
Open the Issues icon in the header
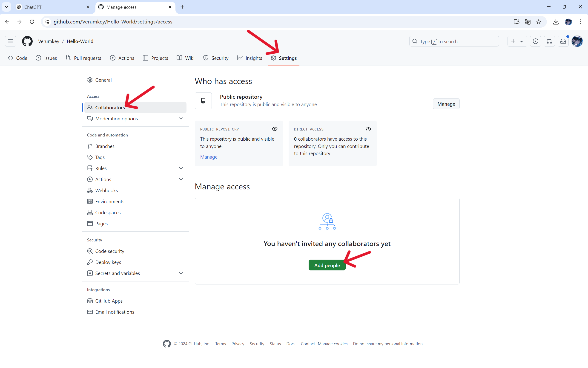point(536,41)
